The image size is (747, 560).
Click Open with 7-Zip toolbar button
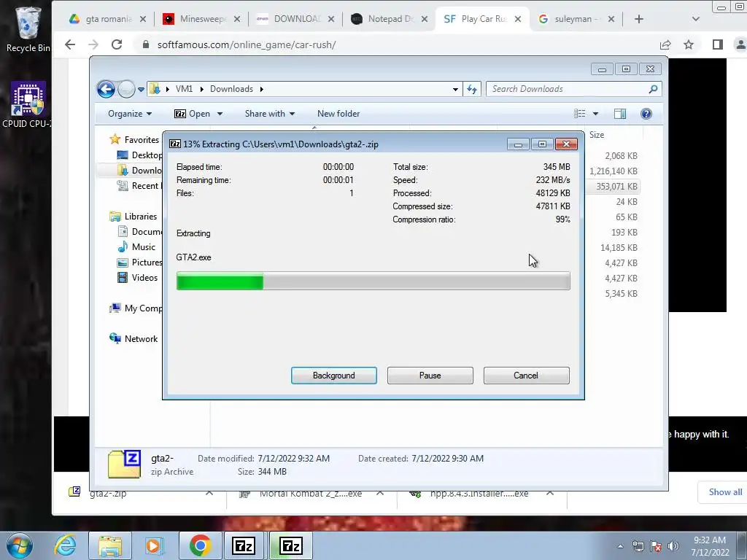pyautogui.click(x=193, y=114)
